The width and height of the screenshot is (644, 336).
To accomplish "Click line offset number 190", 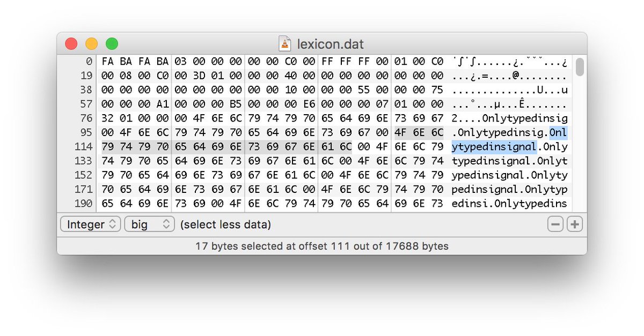I will click(x=83, y=203).
